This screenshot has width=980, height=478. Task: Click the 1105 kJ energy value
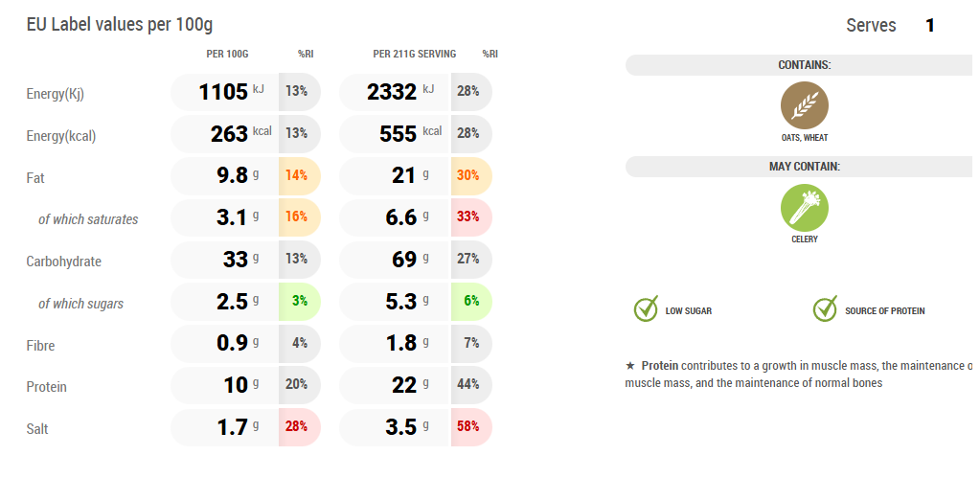coord(224,92)
